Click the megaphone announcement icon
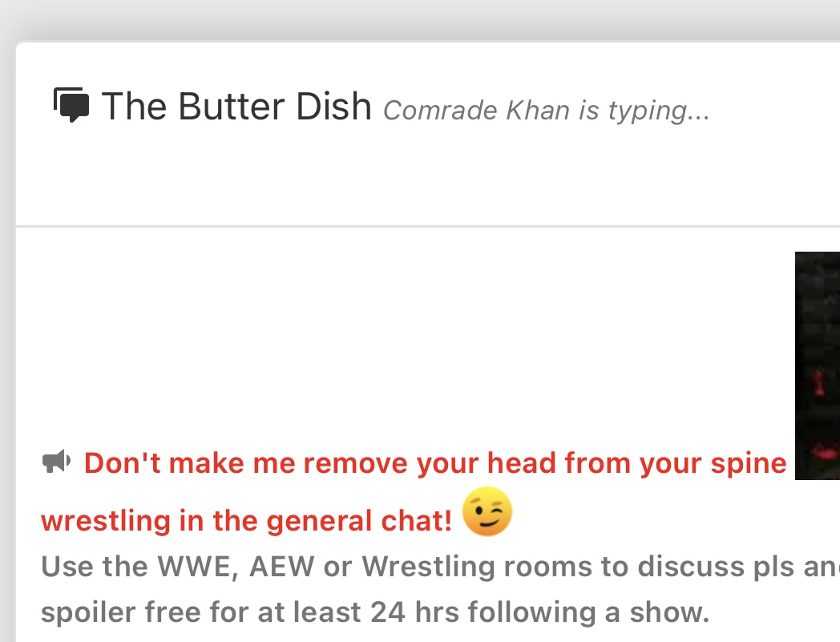Image resolution: width=840 pixels, height=642 pixels. (x=56, y=462)
